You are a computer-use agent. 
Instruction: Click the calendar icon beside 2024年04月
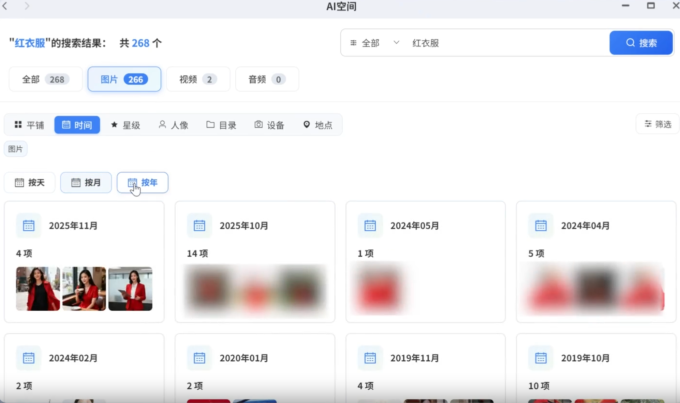coord(541,226)
